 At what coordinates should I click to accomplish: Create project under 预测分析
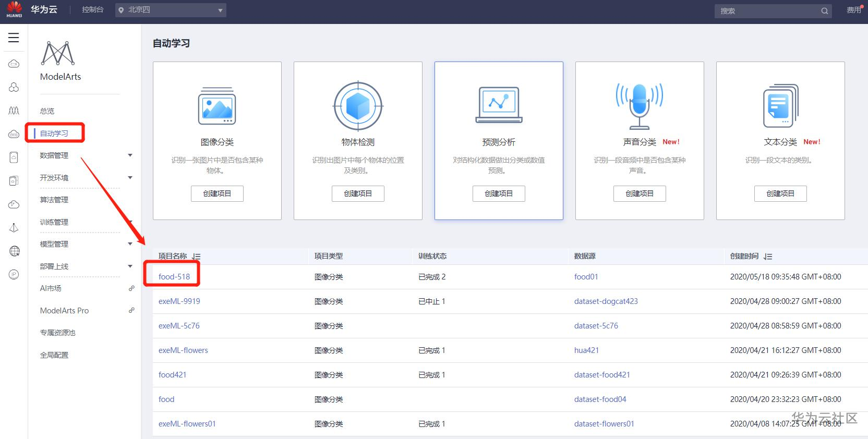[x=499, y=193]
